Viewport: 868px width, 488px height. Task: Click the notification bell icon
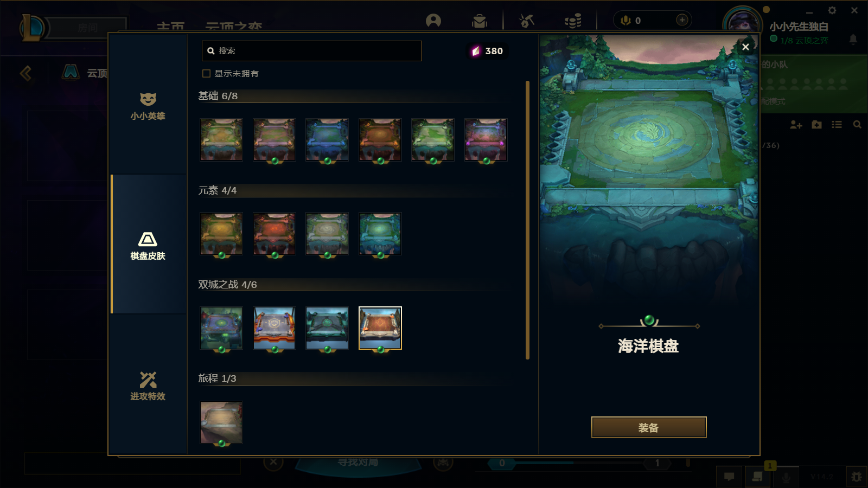click(853, 39)
